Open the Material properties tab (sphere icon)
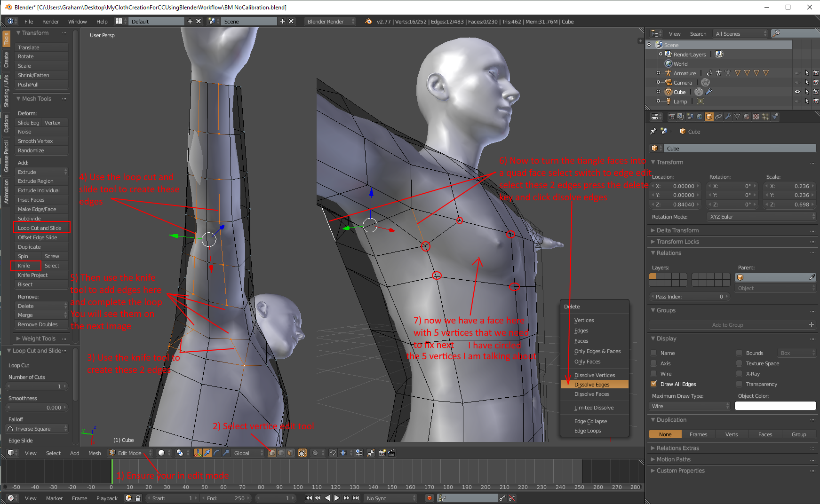Screen dimensions: 820x504 tap(747, 117)
